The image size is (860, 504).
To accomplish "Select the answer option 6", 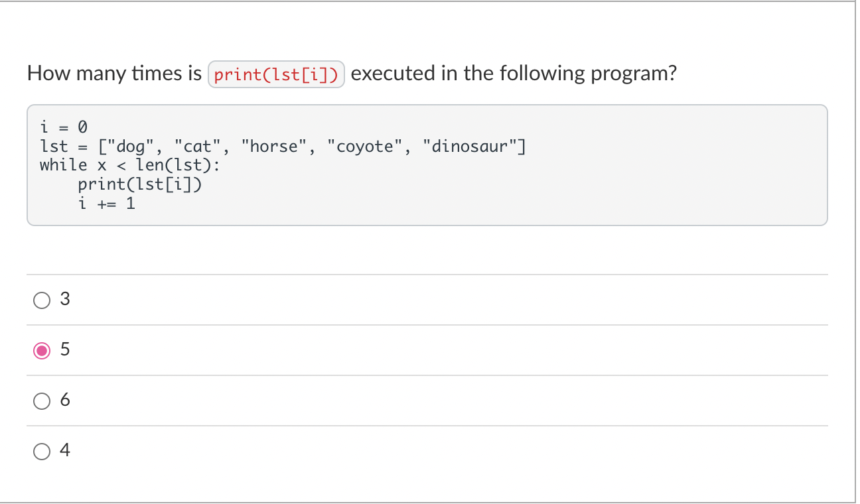I will 41,401.
